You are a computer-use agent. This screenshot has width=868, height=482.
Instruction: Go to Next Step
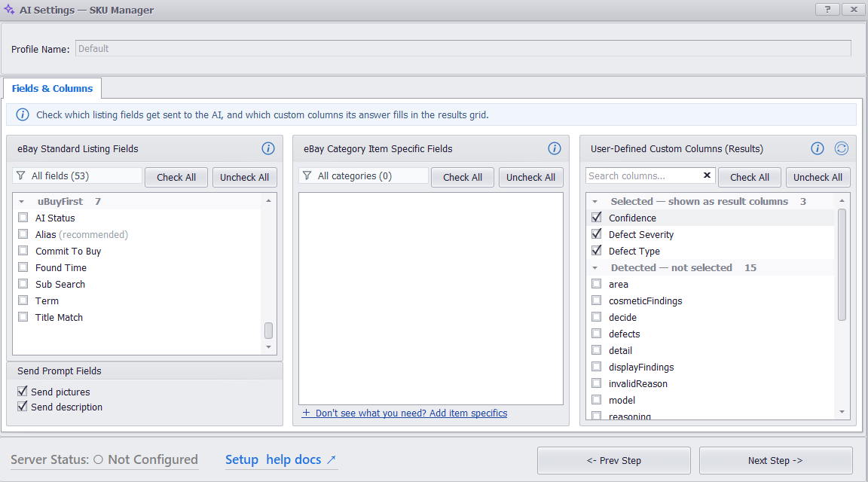tap(775, 460)
